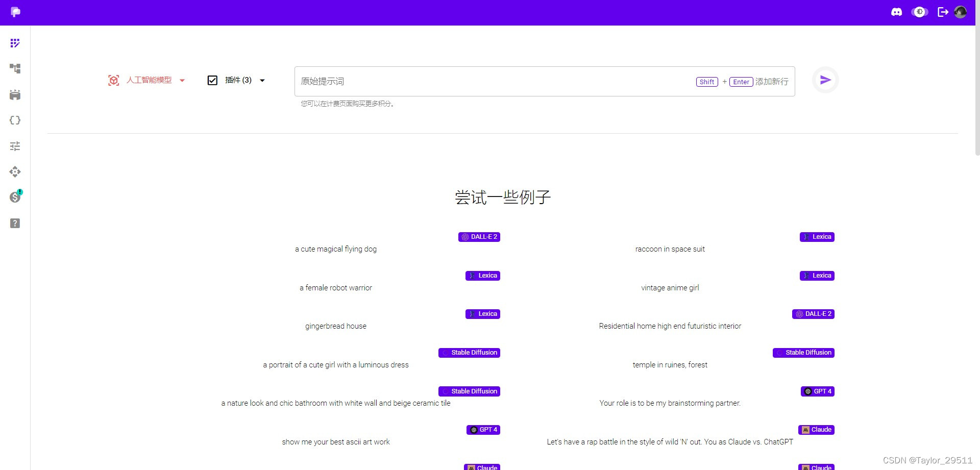Click the app logo in the purple header
Screen dimensions: 980x470
(x=15, y=12)
